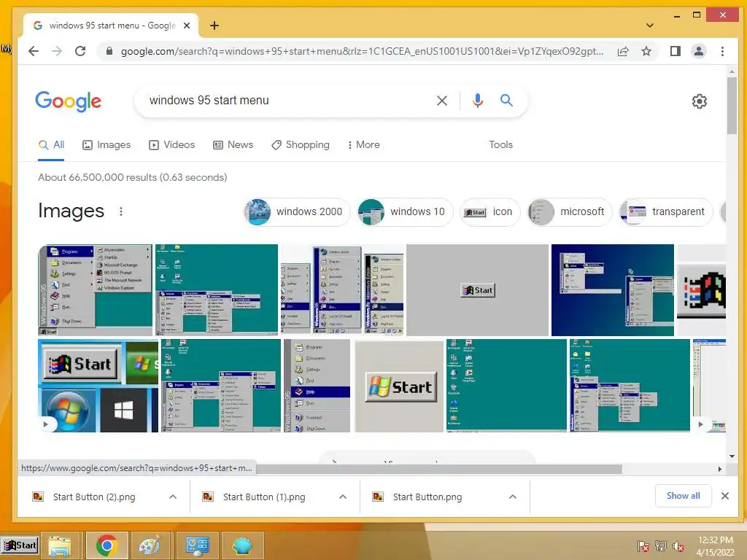Filter images by windows 10 chip

click(405, 212)
